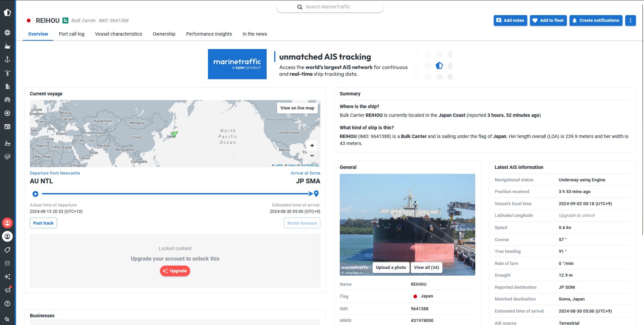Click the green vessel marker on the map
The height and width of the screenshot is (325, 644).
pyautogui.click(x=175, y=134)
